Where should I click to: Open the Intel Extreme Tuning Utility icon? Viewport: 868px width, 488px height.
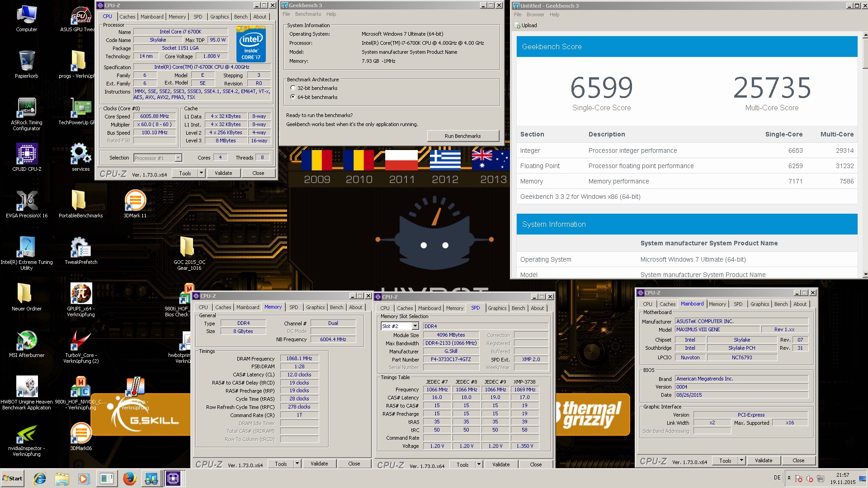[x=26, y=253]
